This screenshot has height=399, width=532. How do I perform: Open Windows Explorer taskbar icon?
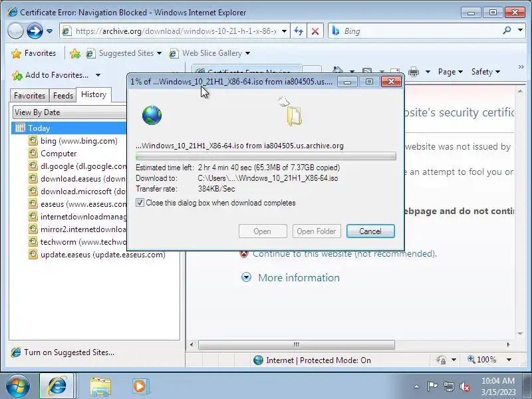[100, 386]
